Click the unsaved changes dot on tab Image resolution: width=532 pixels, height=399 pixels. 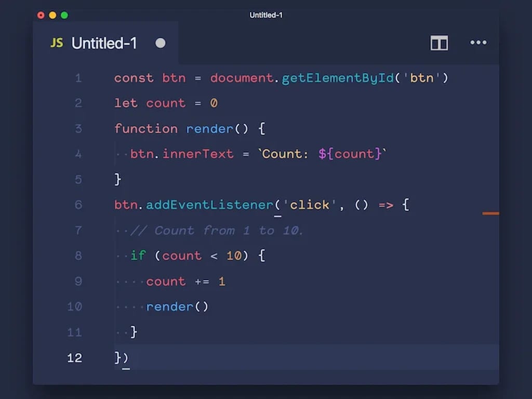[161, 43]
